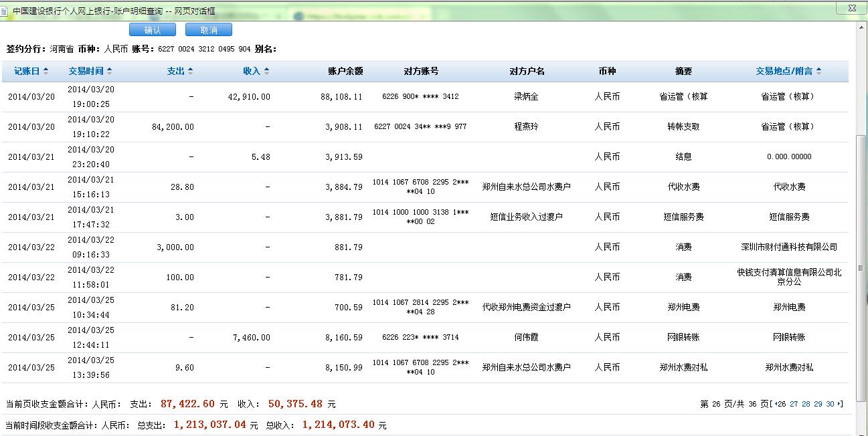
Task: Click the 确认 confirm button
Action: click(x=152, y=30)
